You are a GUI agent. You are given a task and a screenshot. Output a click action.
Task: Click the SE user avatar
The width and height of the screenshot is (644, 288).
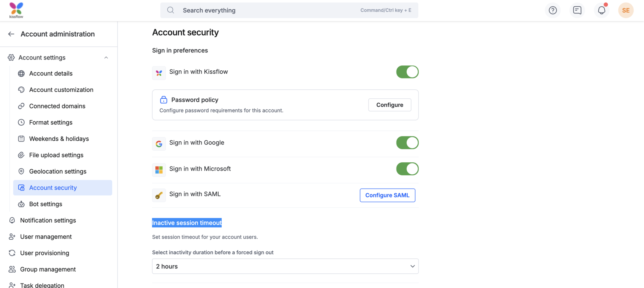point(626,10)
